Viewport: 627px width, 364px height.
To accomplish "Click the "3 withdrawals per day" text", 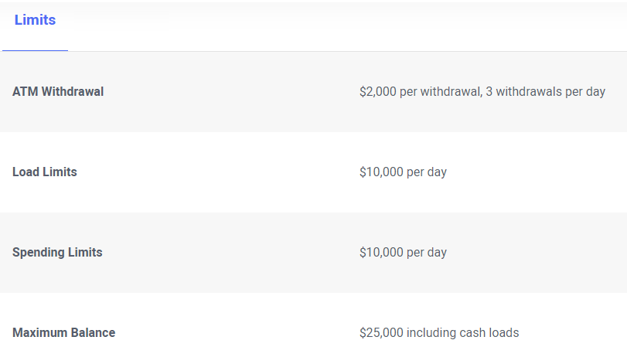I will [545, 92].
